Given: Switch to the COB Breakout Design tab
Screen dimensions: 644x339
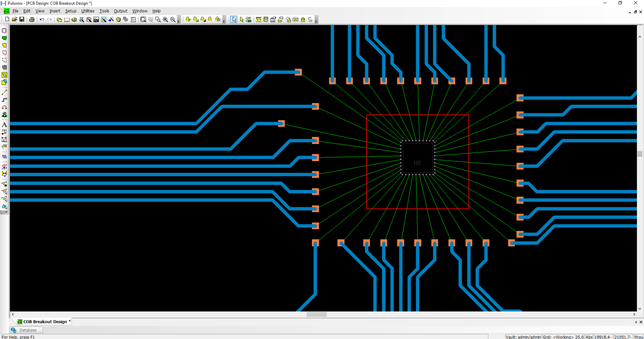Looking at the screenshot, I should tap(44, 322).
